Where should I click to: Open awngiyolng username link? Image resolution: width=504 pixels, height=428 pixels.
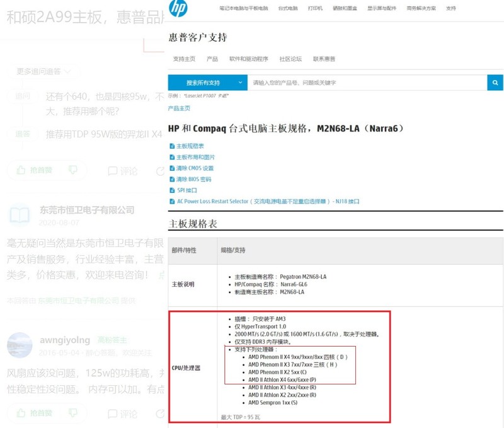coord(65,340)
